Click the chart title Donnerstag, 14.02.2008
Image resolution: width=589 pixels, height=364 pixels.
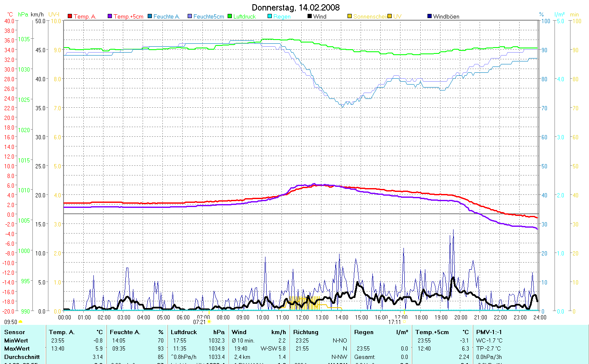point(295,8)
